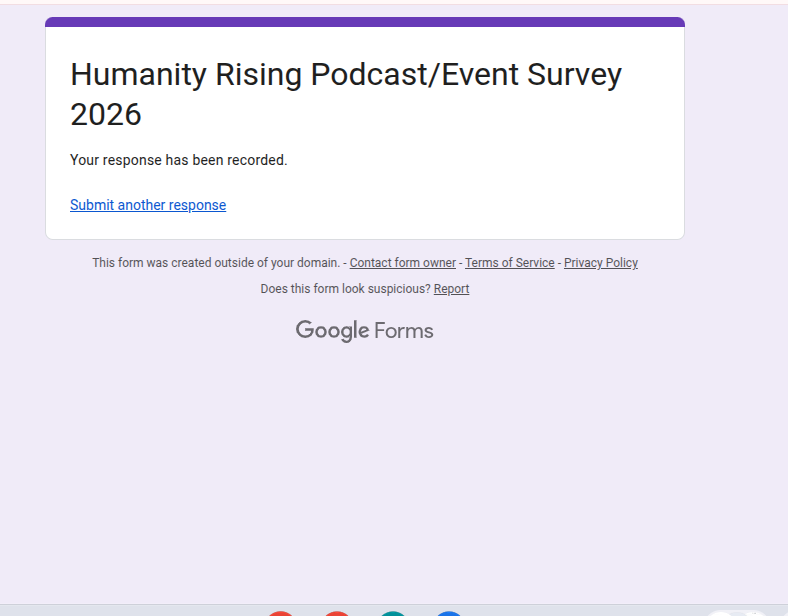788x616 pixels.
Task: Click the Submit another response link
Action: (x=148, y=205)
